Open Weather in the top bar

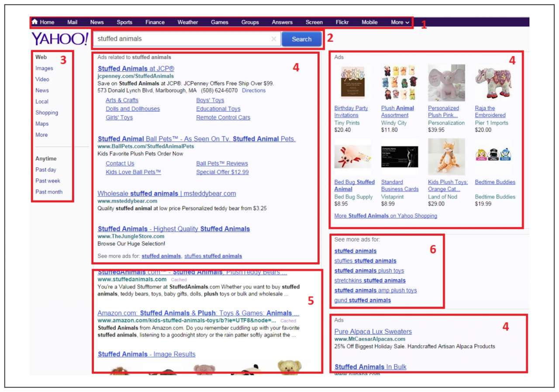[x=188, y=22]
